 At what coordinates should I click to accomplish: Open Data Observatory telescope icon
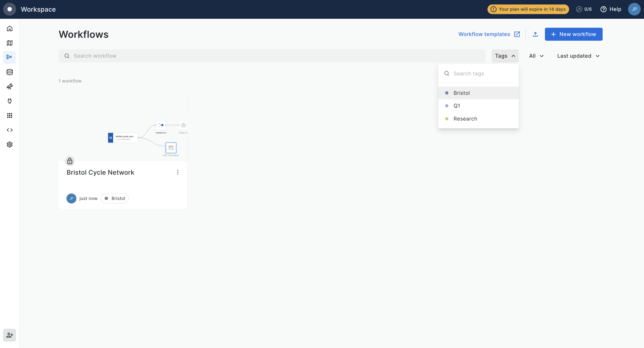click(9, 87)
